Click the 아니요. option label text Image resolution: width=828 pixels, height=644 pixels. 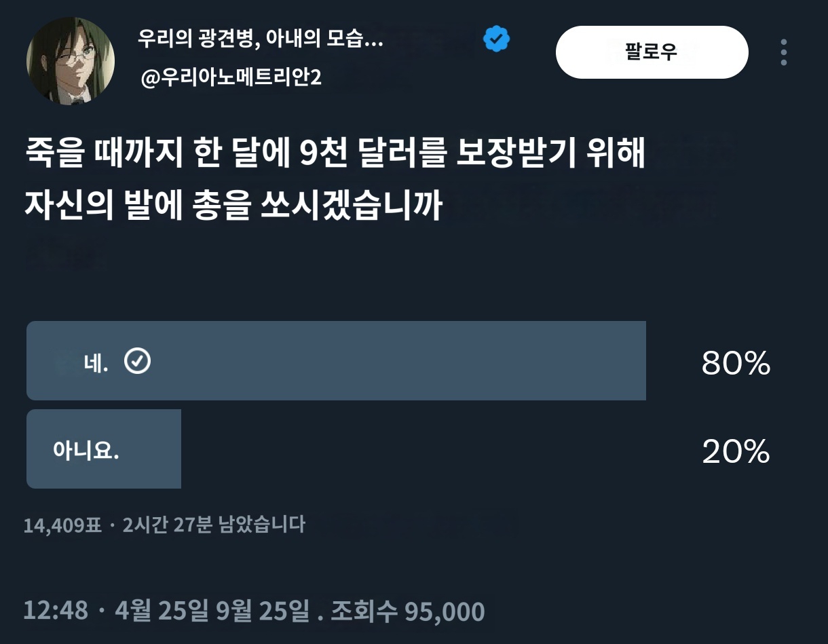pos(86,450)
